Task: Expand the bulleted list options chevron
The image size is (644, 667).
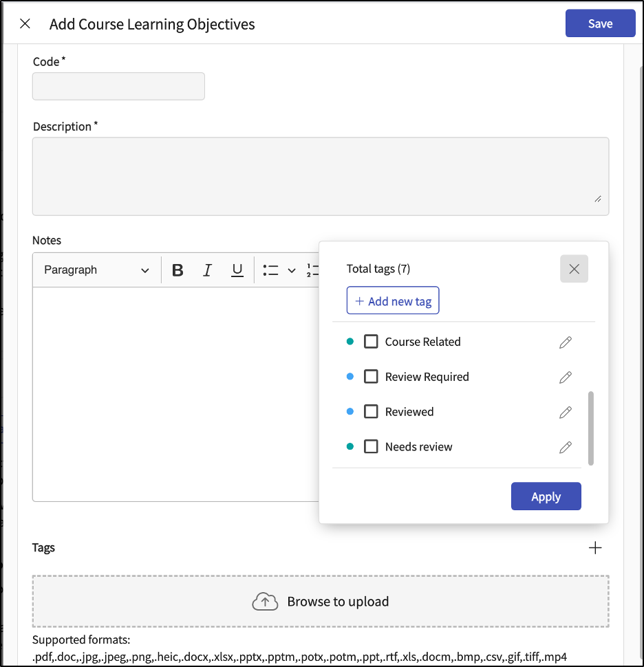Action: coord(292,270)
